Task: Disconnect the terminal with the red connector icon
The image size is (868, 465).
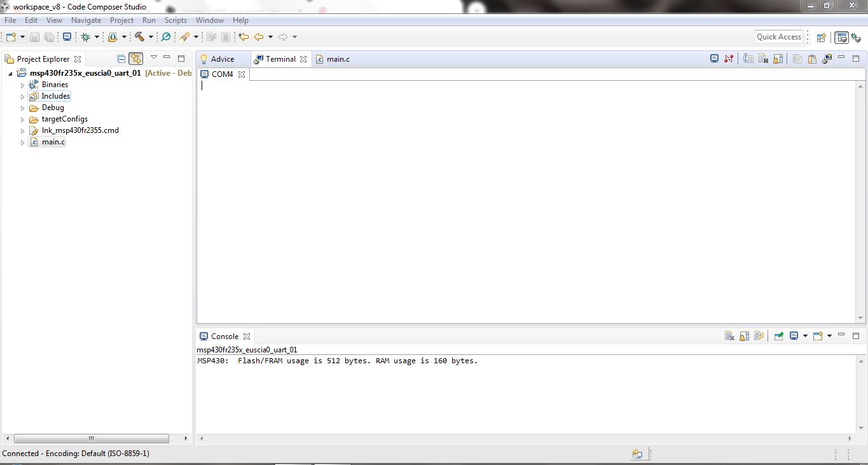Action: [729, 59]
